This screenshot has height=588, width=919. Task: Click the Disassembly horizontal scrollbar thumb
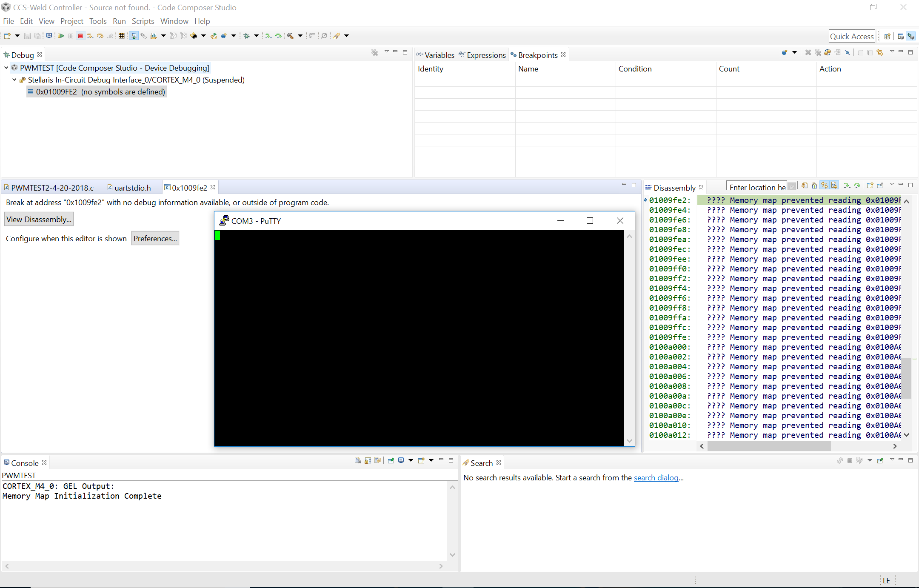tap(769, 446)
